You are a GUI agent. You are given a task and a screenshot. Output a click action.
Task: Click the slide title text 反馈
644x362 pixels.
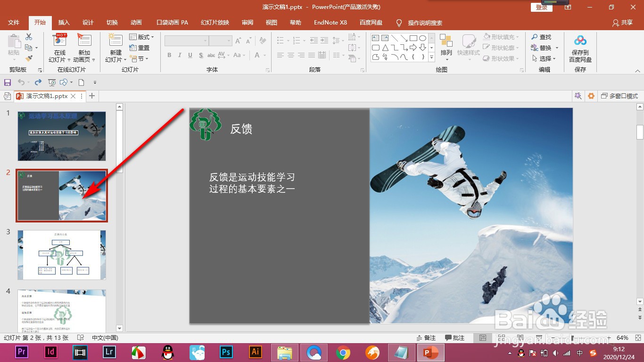pyautogui.click(x=241, y=129)
